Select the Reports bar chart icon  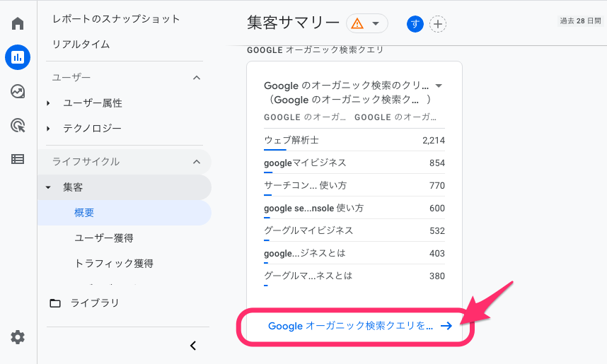click(x=18, y=57)
